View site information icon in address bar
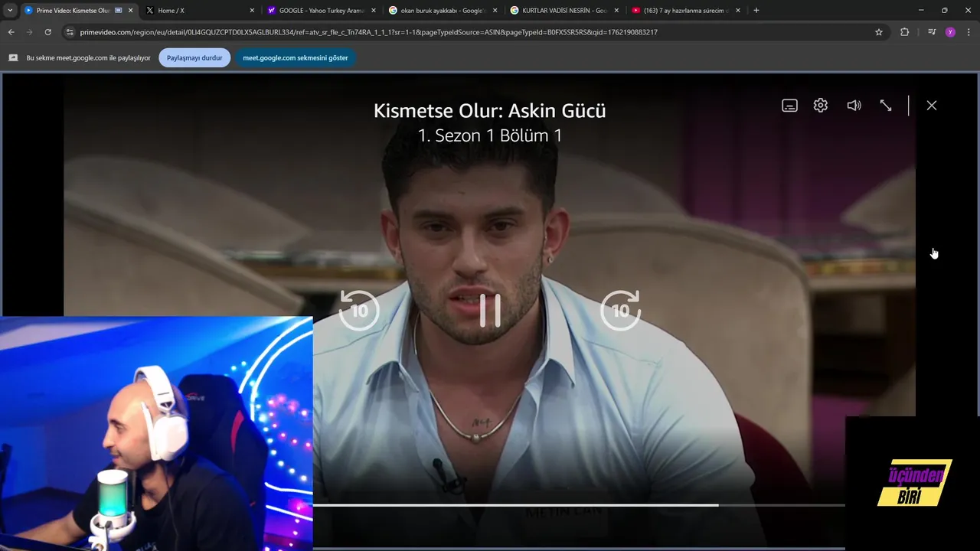The image size is (980, 551). click(70, 32)
